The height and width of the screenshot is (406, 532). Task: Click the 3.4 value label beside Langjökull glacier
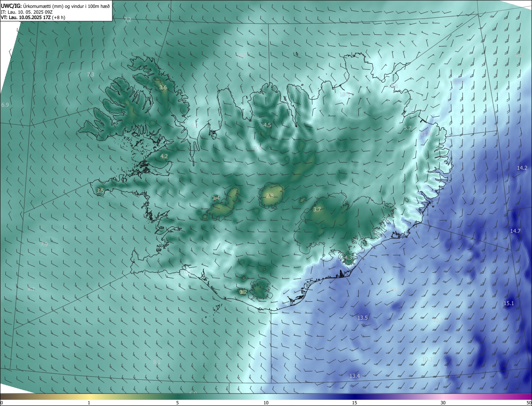pyautogui.click(x=216, y=198)
